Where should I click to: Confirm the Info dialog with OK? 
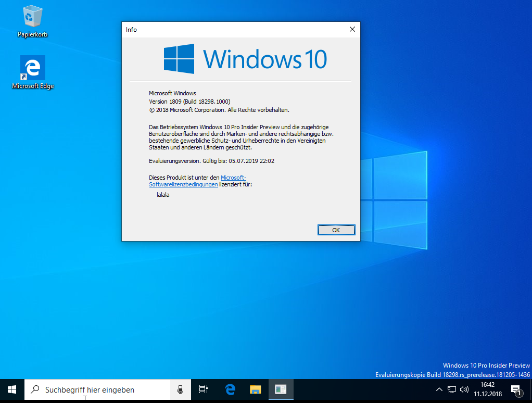click(x=336, y=230)
